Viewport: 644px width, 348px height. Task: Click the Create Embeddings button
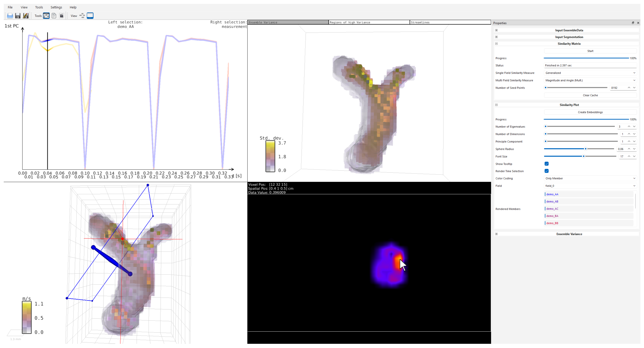[x=590, y=112]
